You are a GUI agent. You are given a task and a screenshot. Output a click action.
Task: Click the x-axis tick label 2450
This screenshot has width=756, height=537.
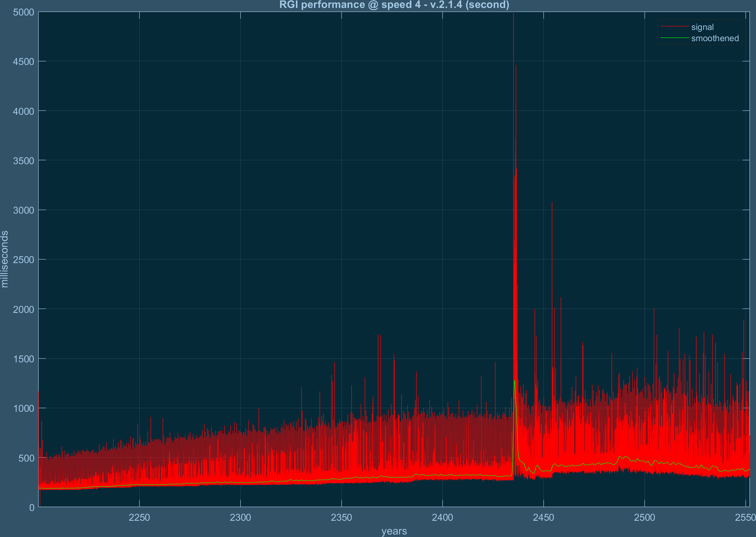coord(543,518)
